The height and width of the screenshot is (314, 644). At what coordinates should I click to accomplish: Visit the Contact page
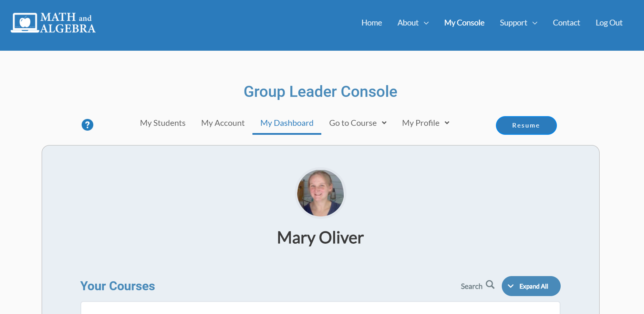click(x=566, y=23)
